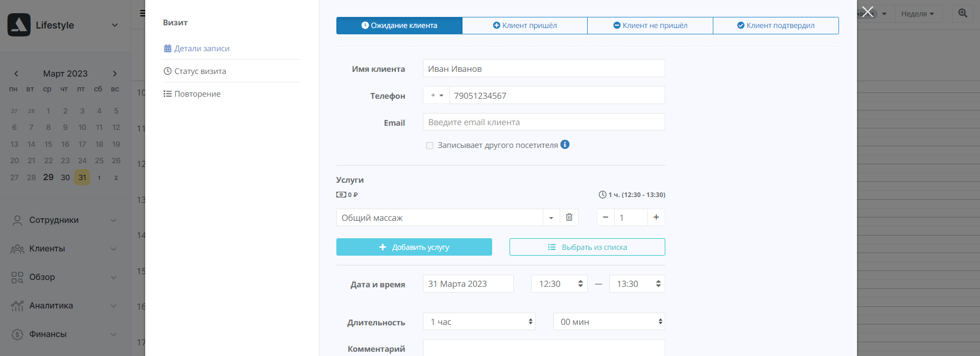Image resolution: width=980 pixels, height=356 pixels.
Task: Click Выбрать из списка button
Action: pos(587,247)
